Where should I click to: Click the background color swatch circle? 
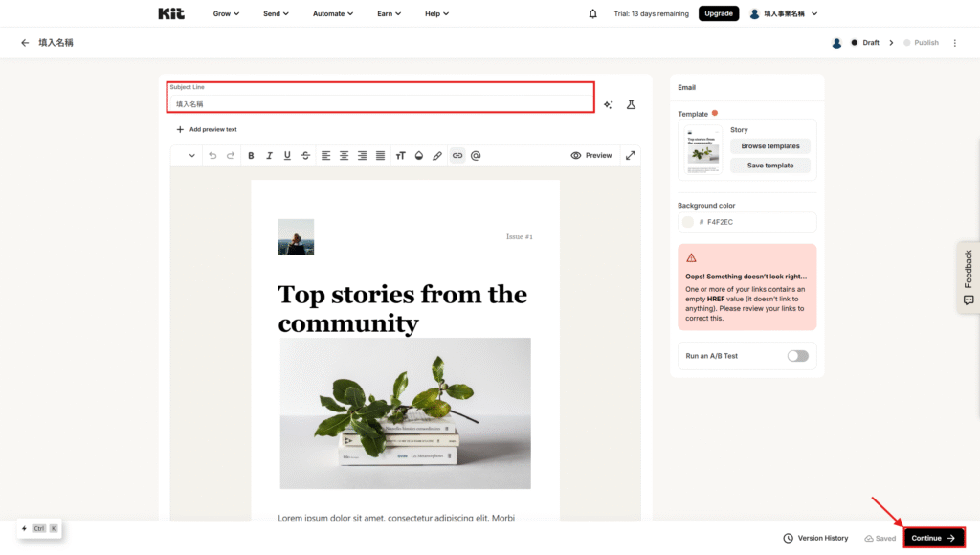[687, 222]
